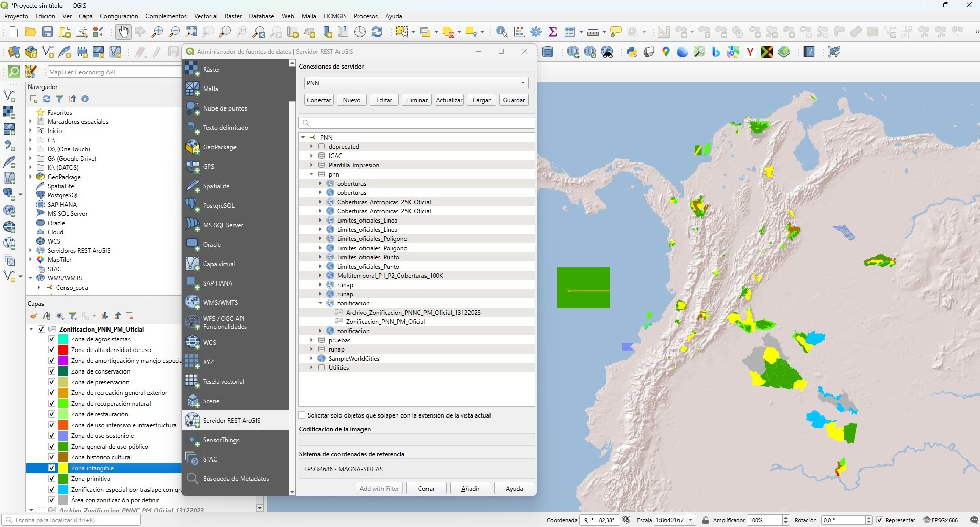This screenshot has width=980, height=527.
Task: Open the PNN server connections dropdown
Action: click(x=416, y=83)
